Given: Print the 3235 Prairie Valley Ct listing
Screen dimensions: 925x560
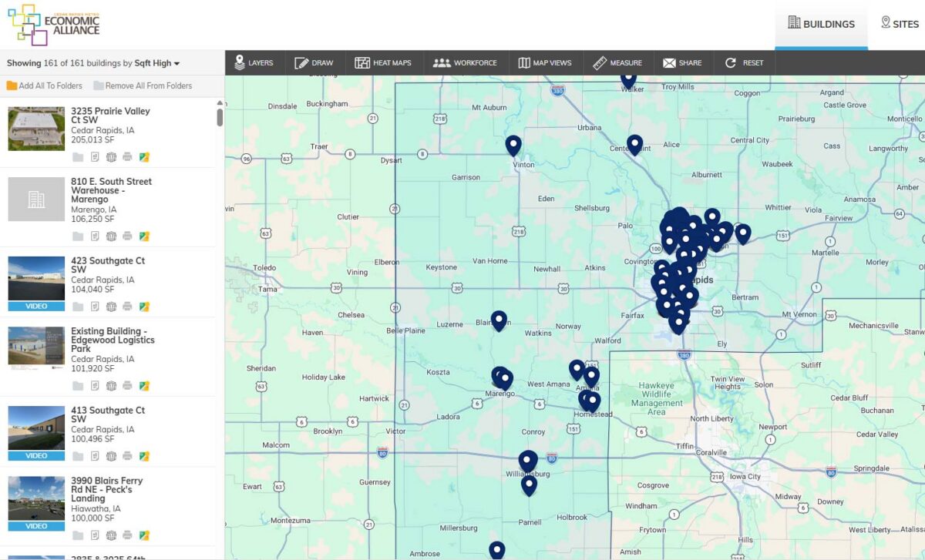Looking at the screenshot, I should [x=127, y=157].
